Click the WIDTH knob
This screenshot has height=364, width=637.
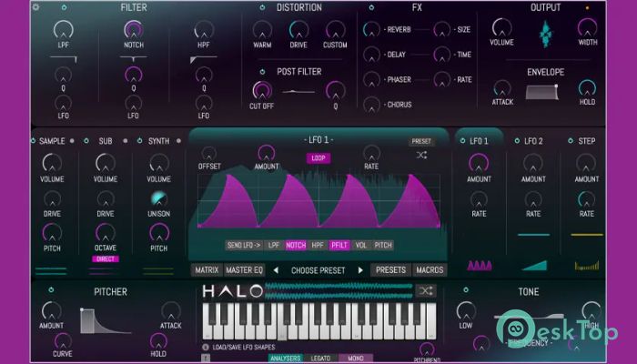click(588, 27)
